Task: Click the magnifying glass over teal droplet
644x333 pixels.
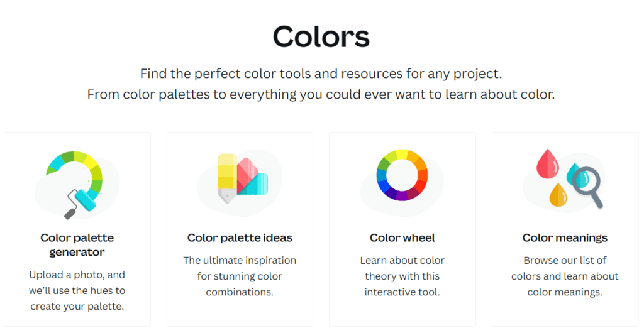Action: [587, 184]
